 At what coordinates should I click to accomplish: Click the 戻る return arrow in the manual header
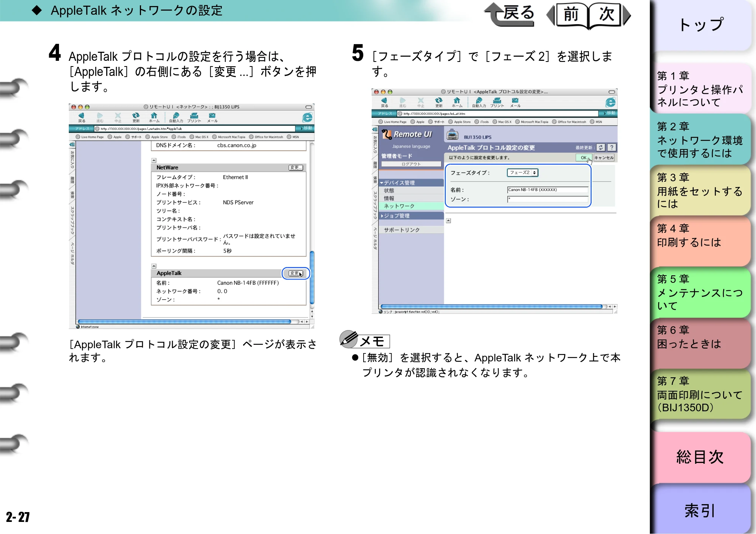point(510,14)
